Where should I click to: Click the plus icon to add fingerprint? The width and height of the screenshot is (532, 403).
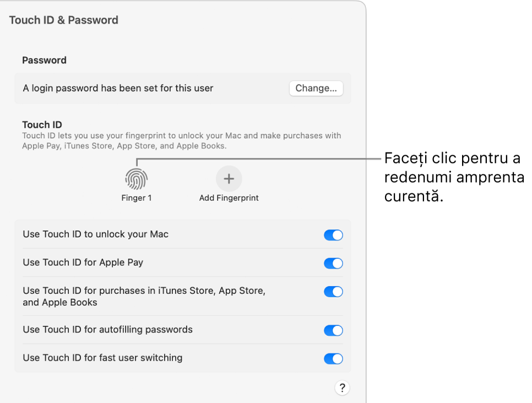click(229, 178)
